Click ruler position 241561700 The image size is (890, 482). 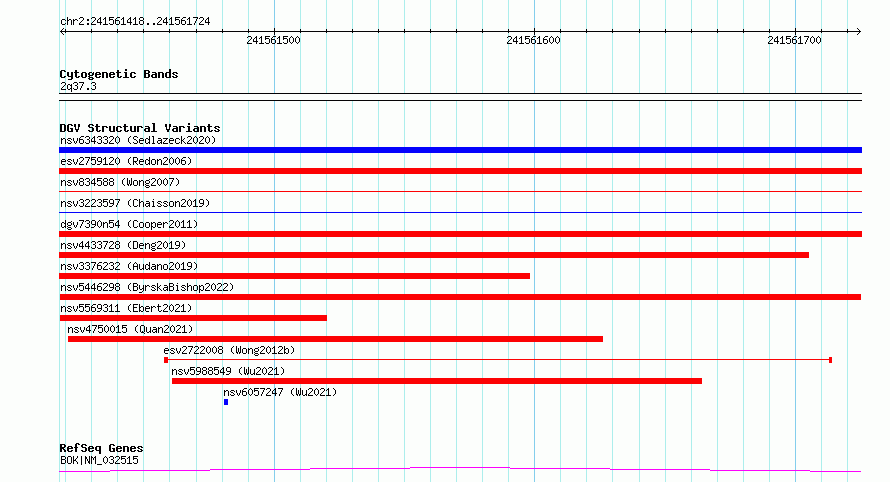(x=794, y=40)
